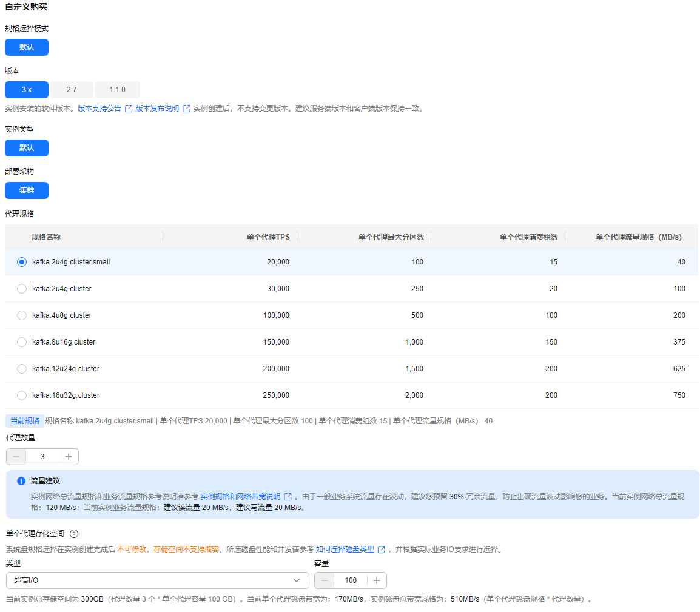Pick the kafka.4u8g.cluster radio button
This screenshot has width=700, height=612.
(x=21, y=315)
